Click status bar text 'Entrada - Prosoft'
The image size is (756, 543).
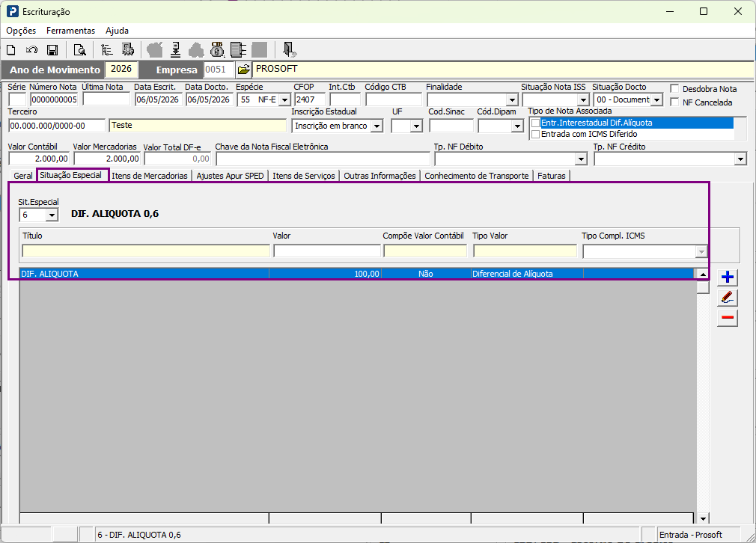tap(690, 535)
